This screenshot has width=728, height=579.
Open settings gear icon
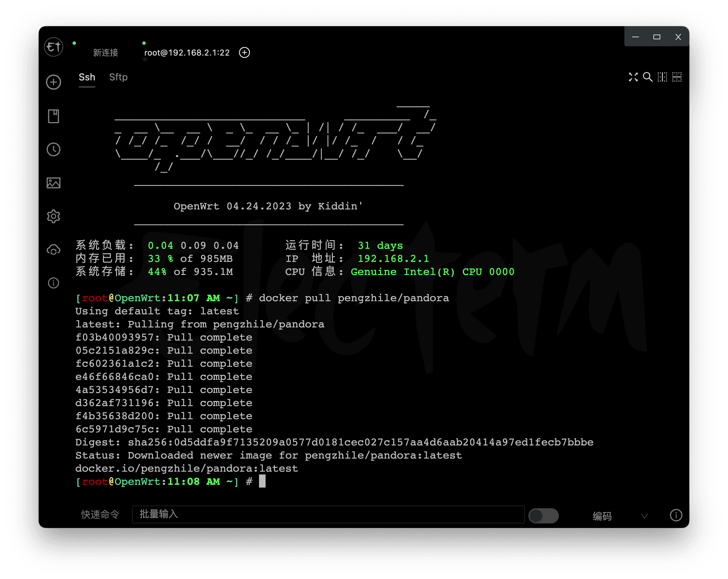point(54,216)
